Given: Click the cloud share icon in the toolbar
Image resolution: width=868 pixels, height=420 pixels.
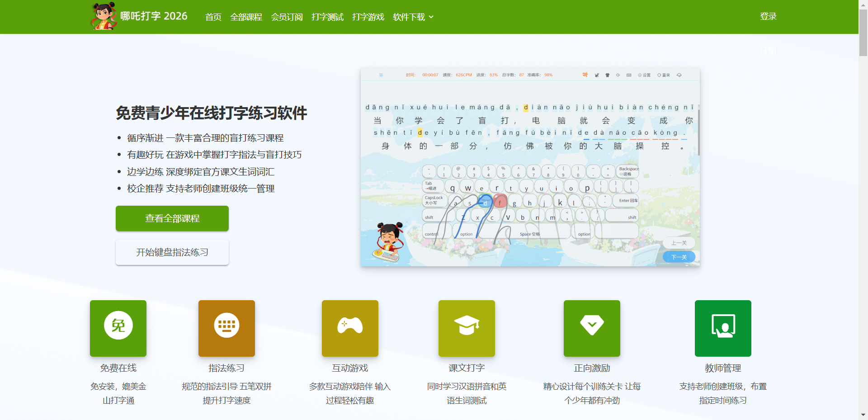Looking at the screenshot, I should tap(679, 75).
